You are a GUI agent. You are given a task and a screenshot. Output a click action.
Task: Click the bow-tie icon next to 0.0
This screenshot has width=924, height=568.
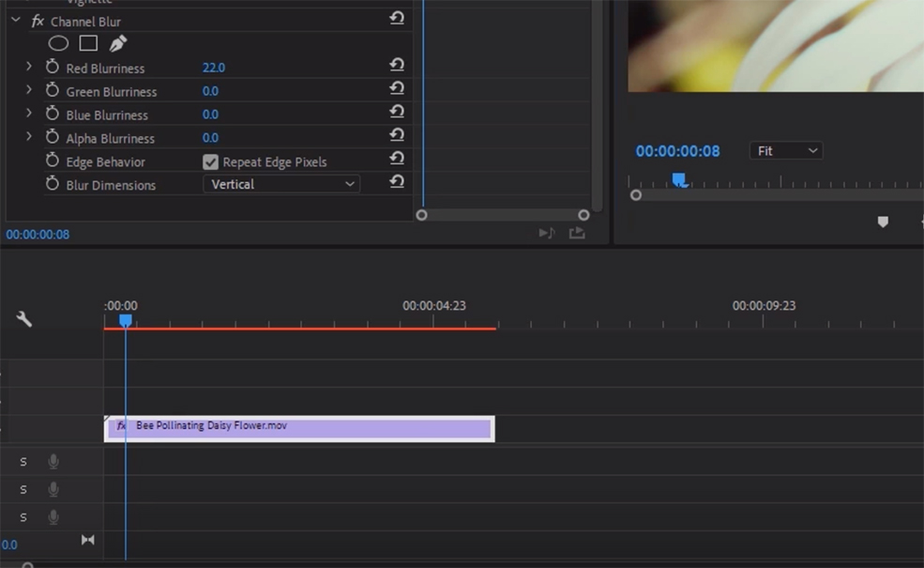(88, 540)
